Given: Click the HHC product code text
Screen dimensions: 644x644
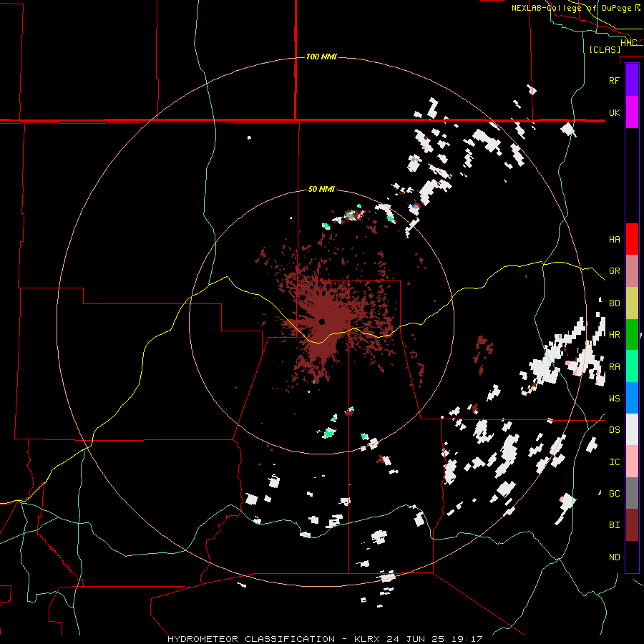Looking at the screenshot, I should [x=629, y=43].
